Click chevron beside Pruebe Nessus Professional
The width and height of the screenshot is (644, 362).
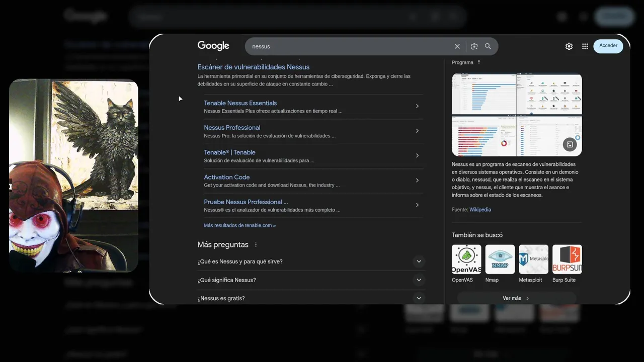pyautogui.click(x=417, y=205)
